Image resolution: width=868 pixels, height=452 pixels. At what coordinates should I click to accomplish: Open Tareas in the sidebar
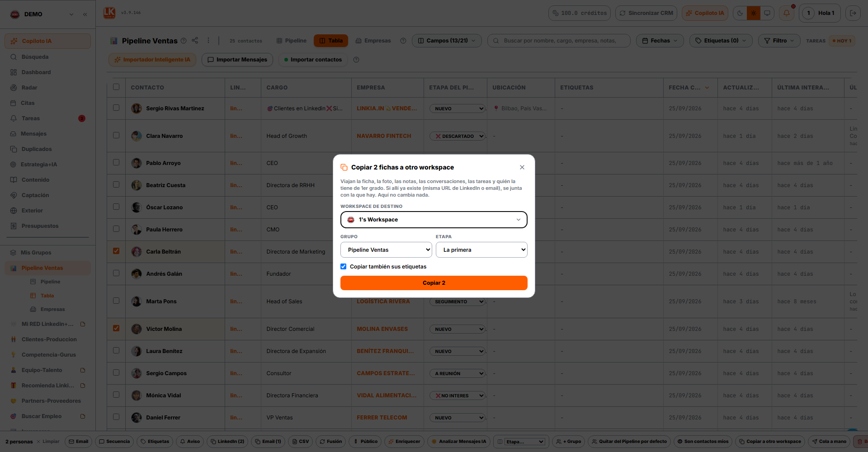[47, 118]
